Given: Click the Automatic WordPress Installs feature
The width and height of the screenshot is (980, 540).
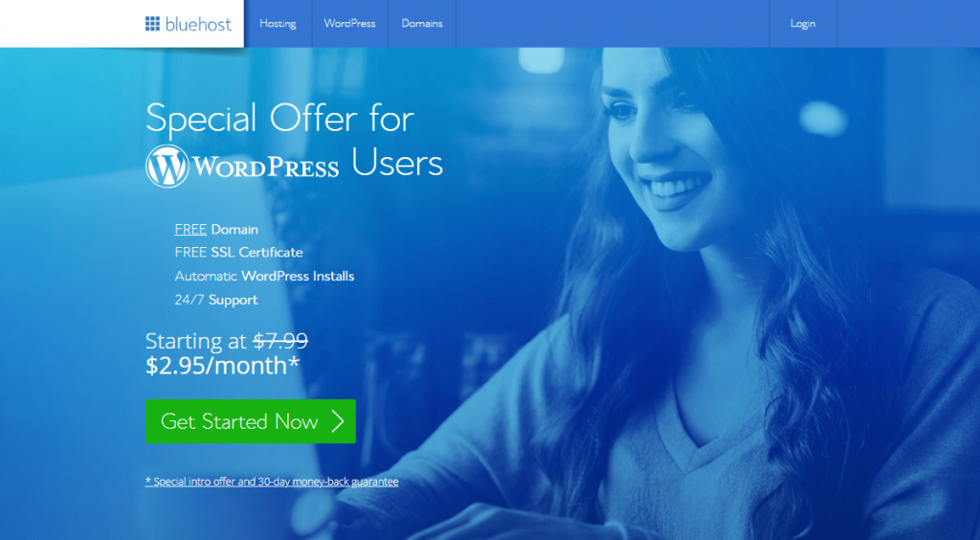Looking at the screenshot, I should (264, 276).
